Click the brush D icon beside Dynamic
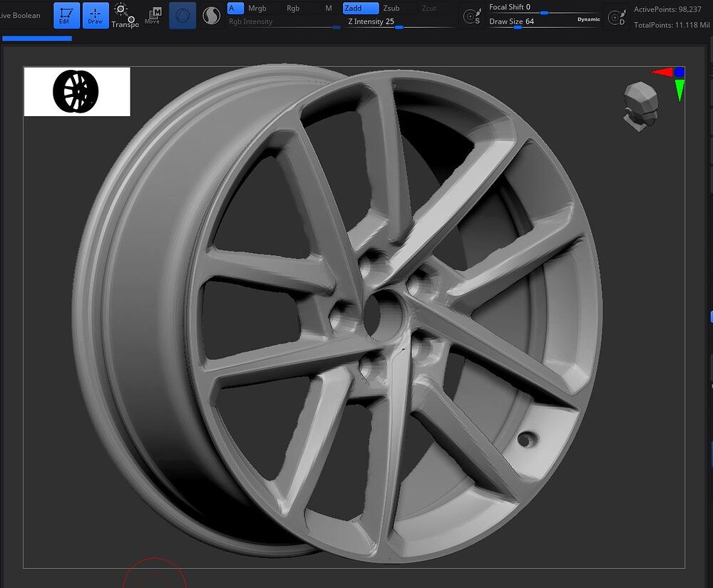 [x=617, y=17]
